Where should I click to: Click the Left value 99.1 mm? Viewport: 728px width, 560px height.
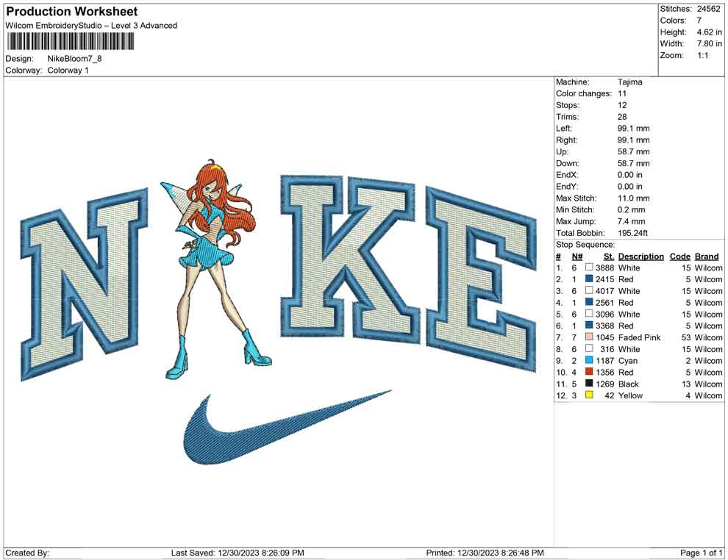(633, 129)
